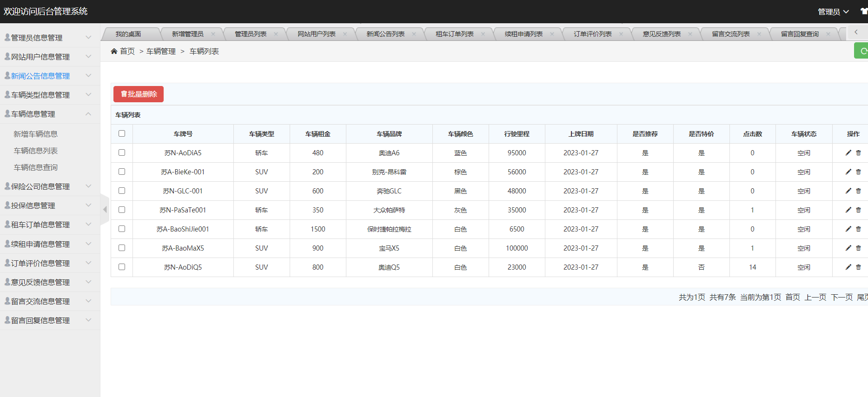Screen dimensions: 868x397
Task: Delete the 苏A-BaoShiJie001 vehicle row
Action: click(858, 229)
